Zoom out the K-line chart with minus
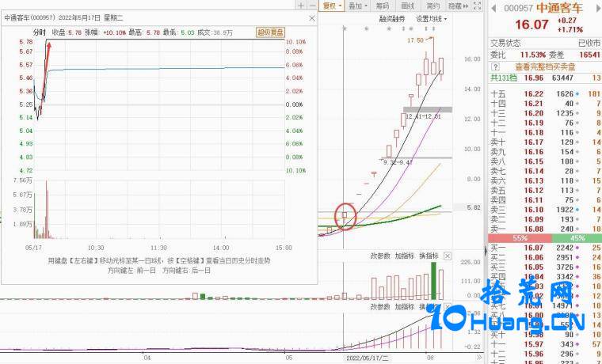The image size is (602, 364). click(x=313, y=6)
